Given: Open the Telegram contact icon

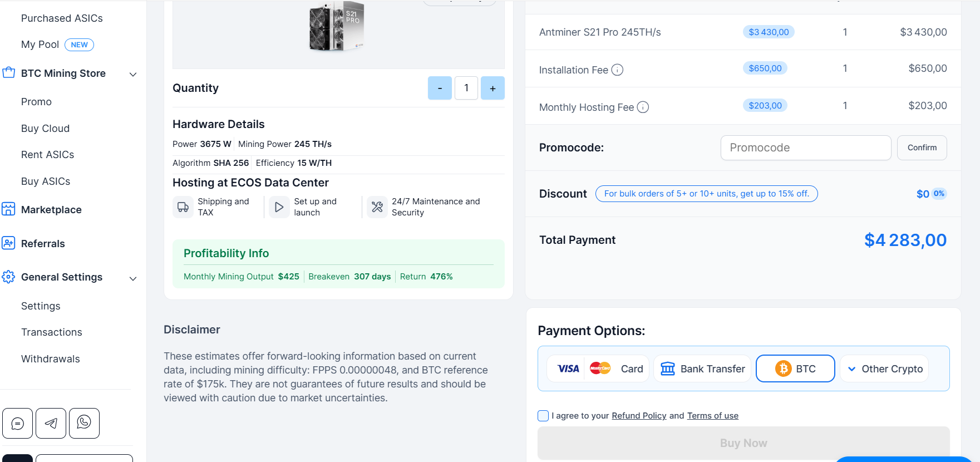Looking at the screenshot, I should (51, 424).
